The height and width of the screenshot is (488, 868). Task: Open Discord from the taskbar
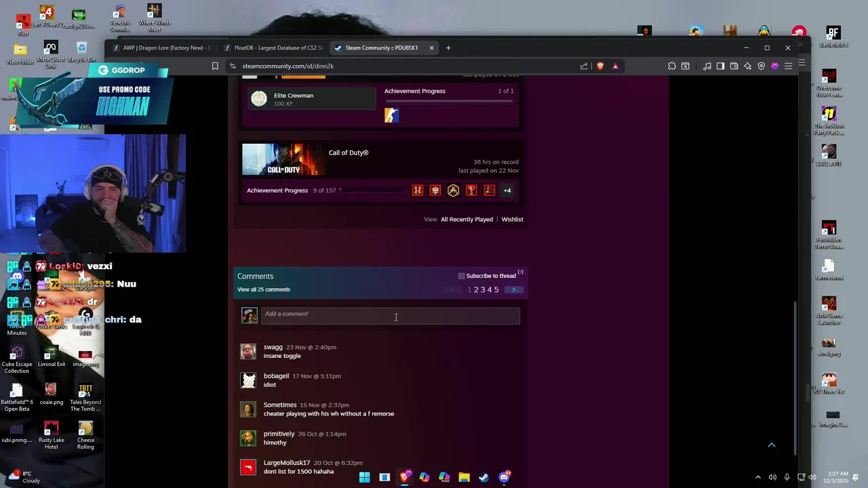[x=504, y=477]
